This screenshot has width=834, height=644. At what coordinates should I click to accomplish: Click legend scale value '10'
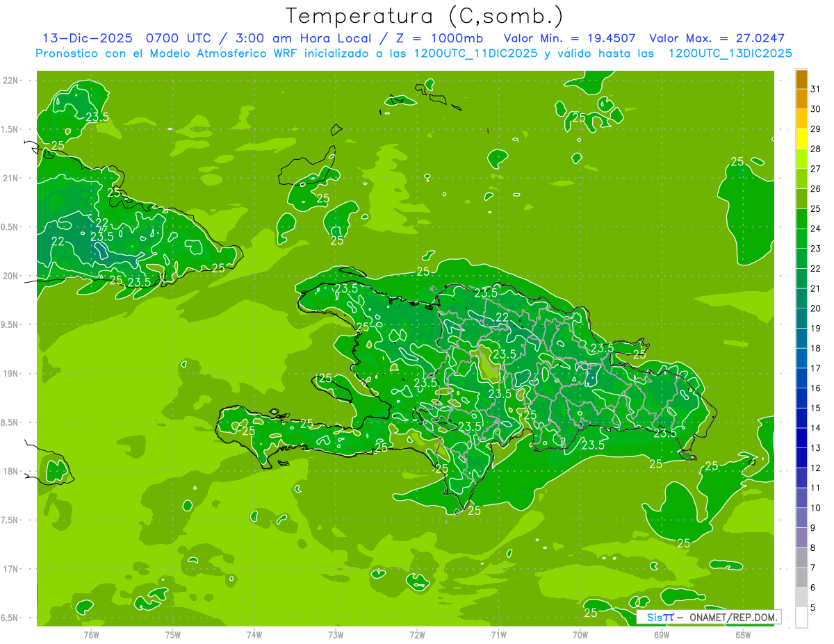tap(816, 508)
